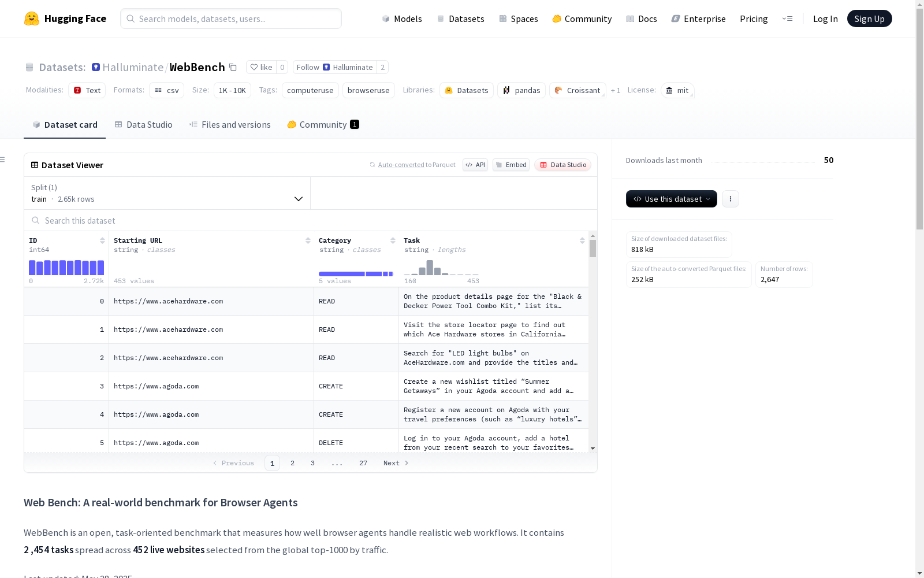Copy the WebBench dataset name
Screen dimensions: 924x578
(233, 67)
